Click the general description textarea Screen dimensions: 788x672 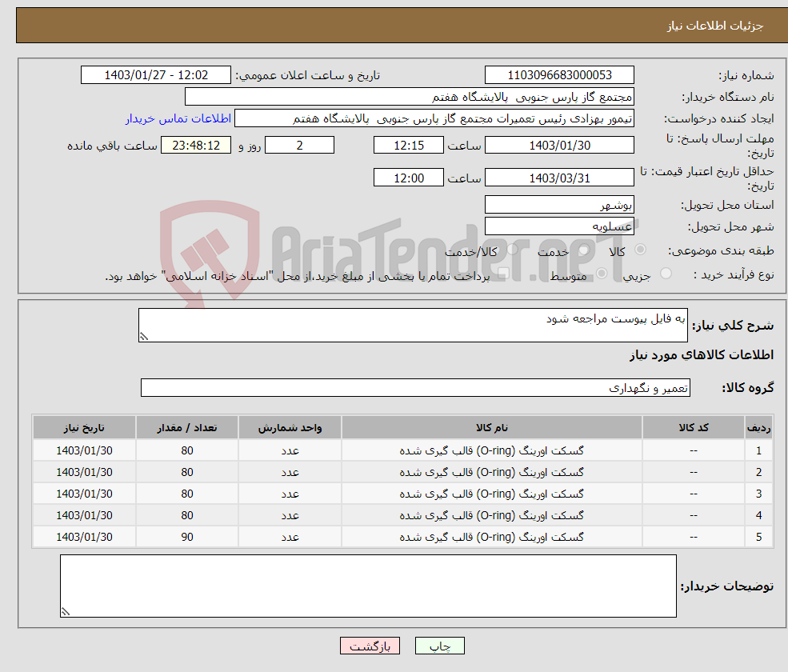coord(413,325)
